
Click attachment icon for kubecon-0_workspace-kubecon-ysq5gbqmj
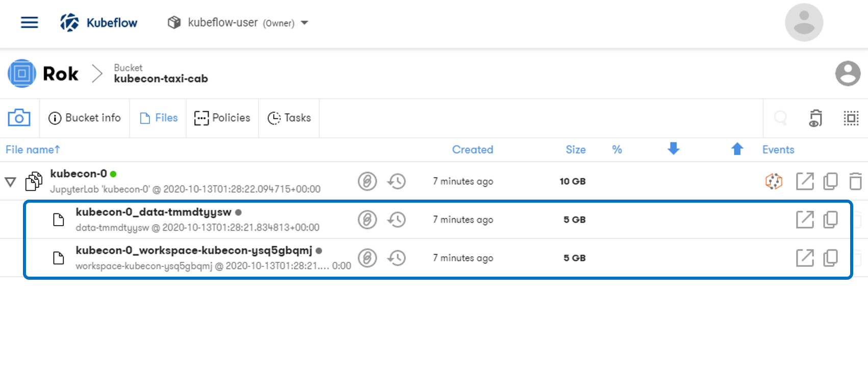367,258
